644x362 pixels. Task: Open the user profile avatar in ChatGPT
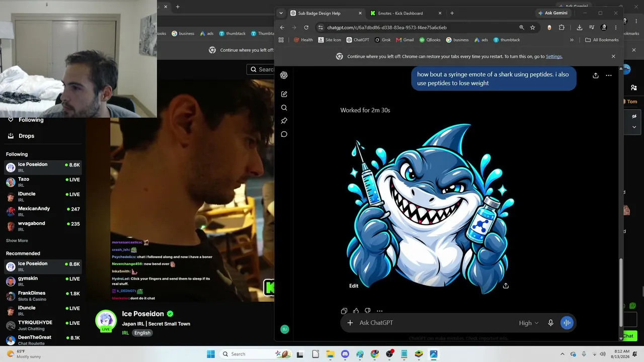(284, 329)
